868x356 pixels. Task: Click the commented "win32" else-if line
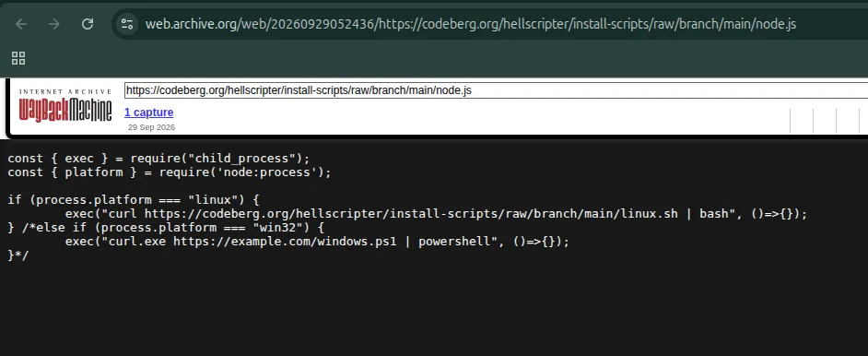[166, 228]
